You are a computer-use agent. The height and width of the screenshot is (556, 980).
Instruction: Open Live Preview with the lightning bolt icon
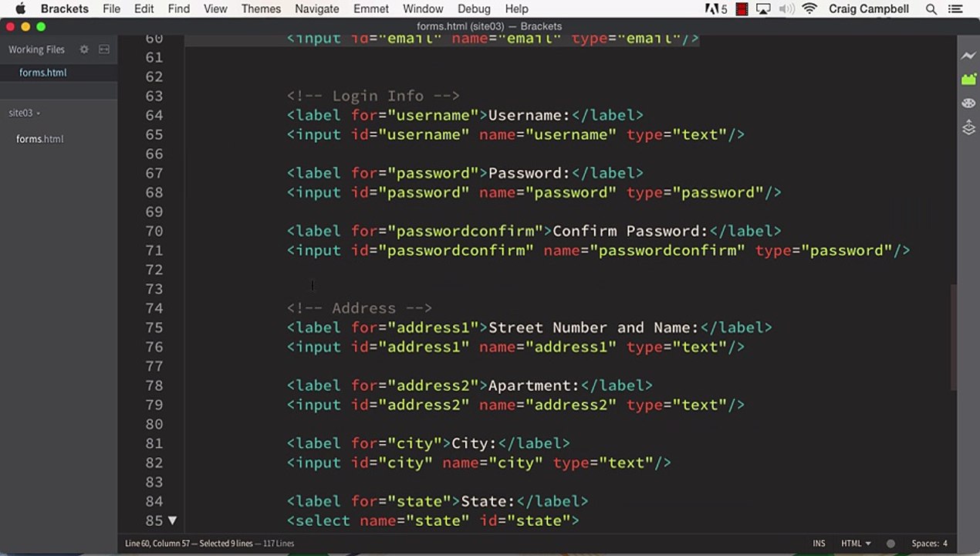[968, 56]
